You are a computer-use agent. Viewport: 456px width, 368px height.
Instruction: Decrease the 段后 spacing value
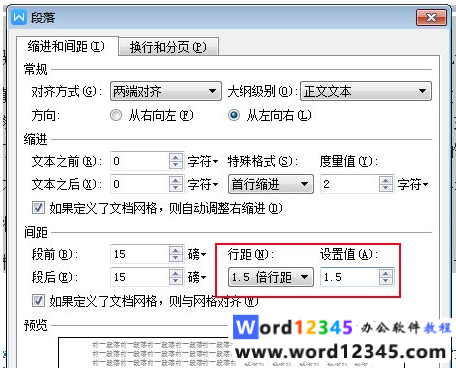tap(176, 281)
